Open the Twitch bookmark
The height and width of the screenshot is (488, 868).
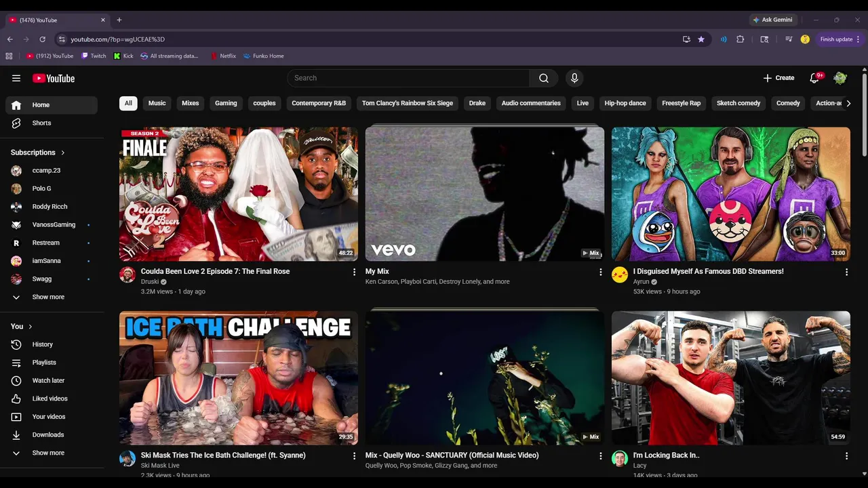coord(94,56)
